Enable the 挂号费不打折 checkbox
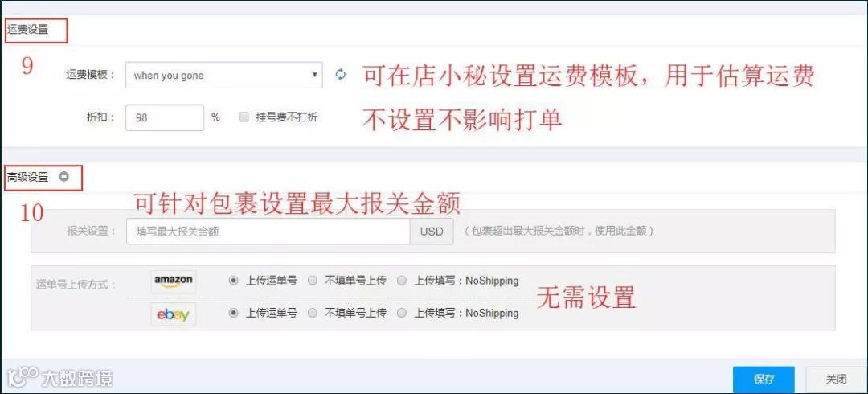This screenshot has width=868, height=394. [x=244, y=117]
